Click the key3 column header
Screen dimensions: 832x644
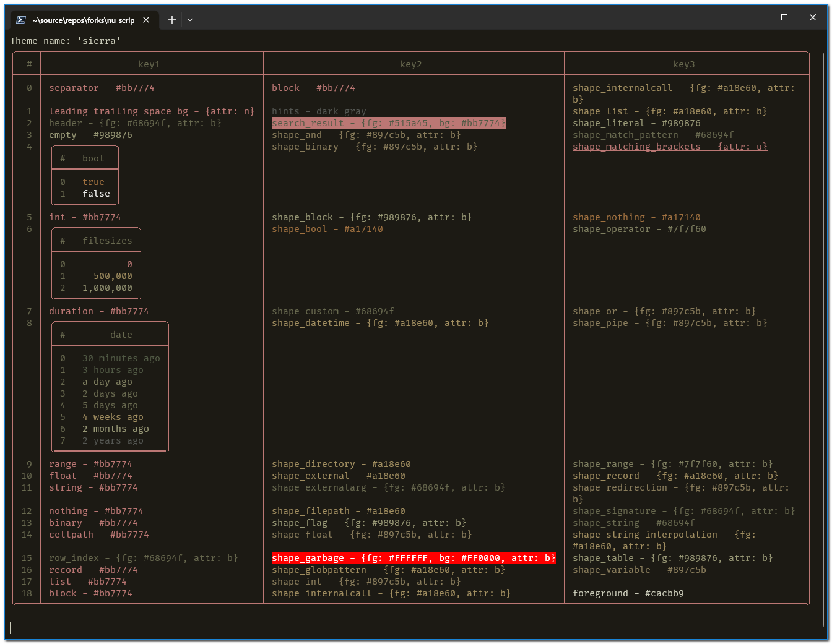coord(684,64)
